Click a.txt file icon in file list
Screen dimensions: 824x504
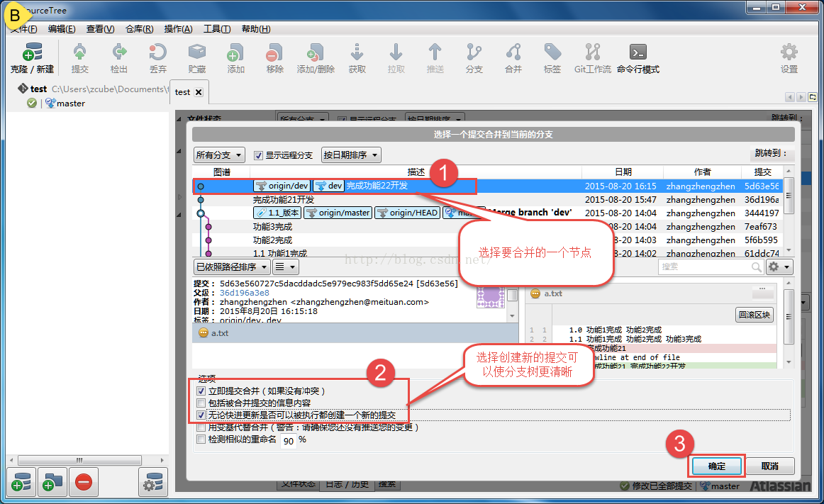click(x=204, y=332)
